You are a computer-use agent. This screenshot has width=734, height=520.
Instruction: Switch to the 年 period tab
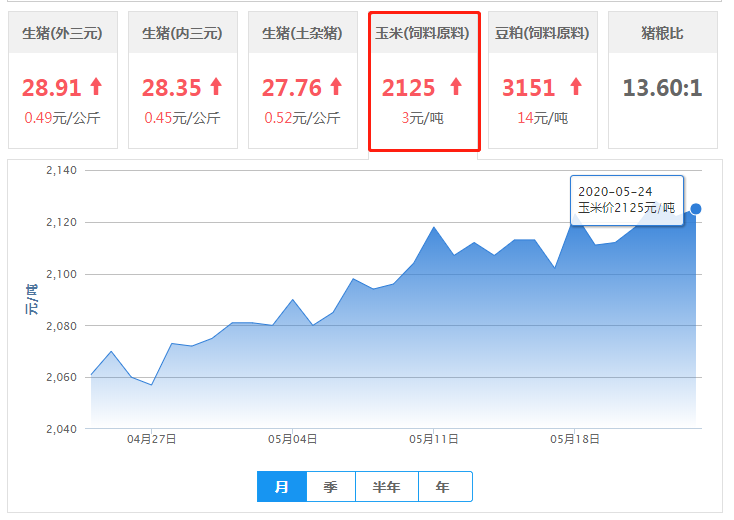443,487
